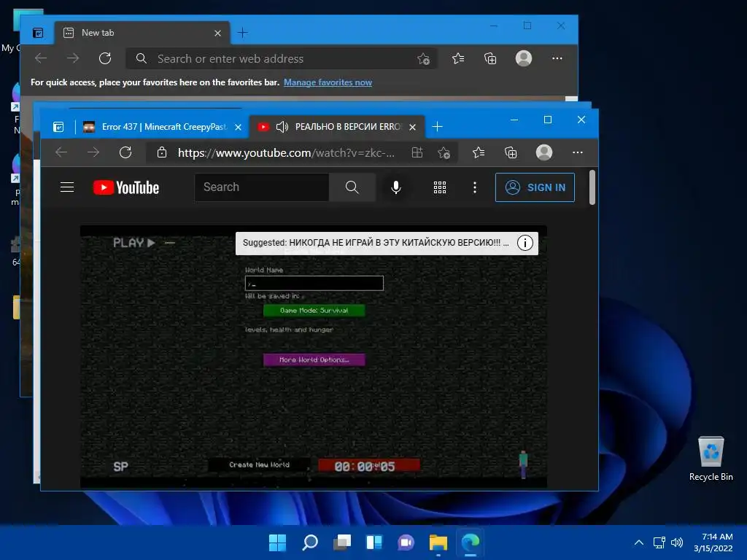Screen dimensions: 747x560
Task: Open the YouTube apps grid icon
Action: [x=440, y=187]
